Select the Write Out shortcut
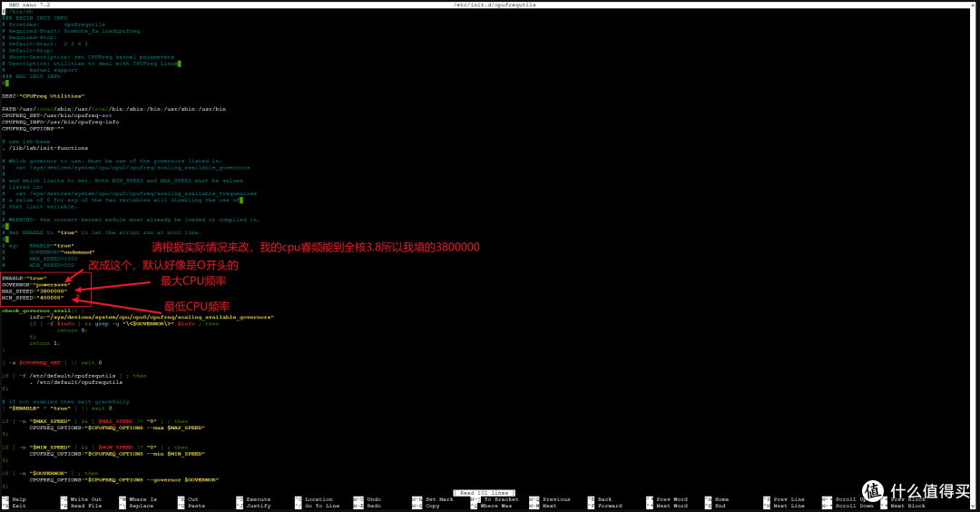Image resolution: width=980 pixels, height=512 pixels. pyautogui.click(x=84, y=499)
